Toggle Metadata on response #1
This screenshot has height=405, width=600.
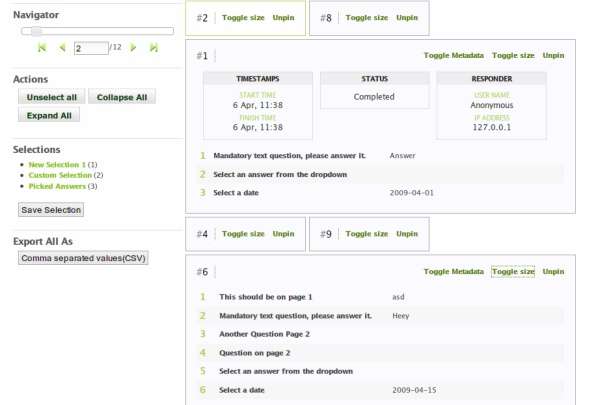[x=454, y=56]
